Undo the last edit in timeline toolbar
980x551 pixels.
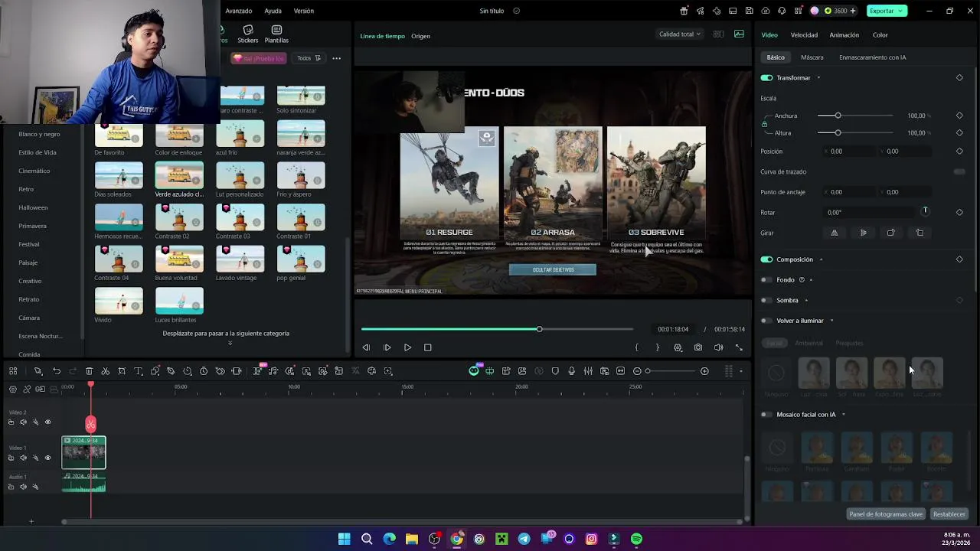tap(56, 371)
